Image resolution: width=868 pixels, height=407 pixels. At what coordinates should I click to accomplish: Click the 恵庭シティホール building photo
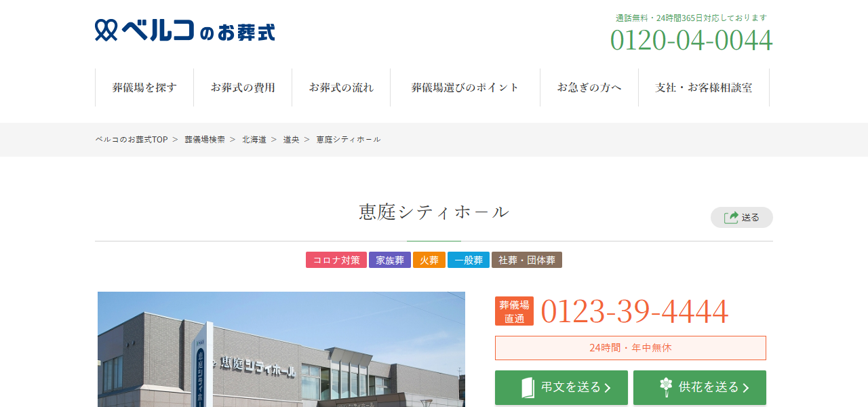pyautogui.click(x=281, y=349)
